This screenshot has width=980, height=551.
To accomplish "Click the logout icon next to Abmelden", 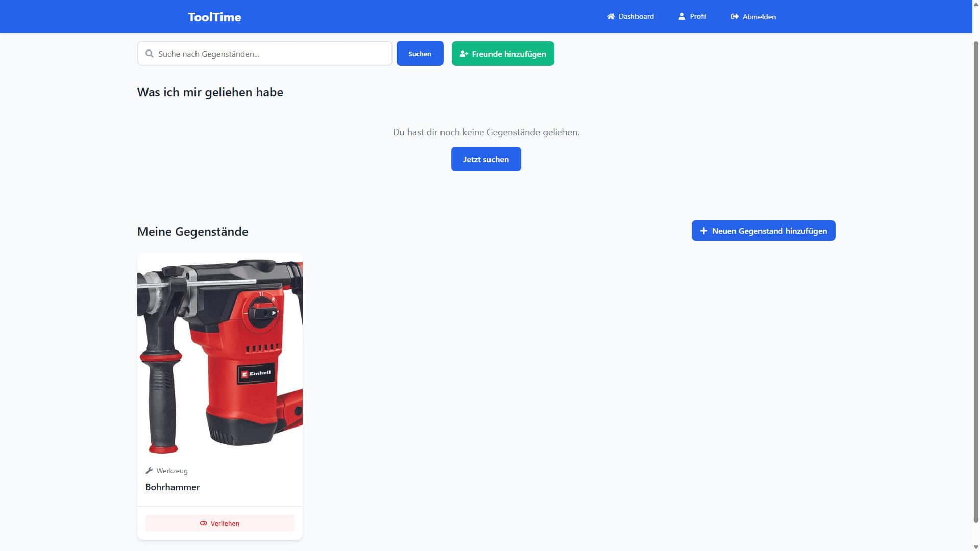I will coord(734,16).
